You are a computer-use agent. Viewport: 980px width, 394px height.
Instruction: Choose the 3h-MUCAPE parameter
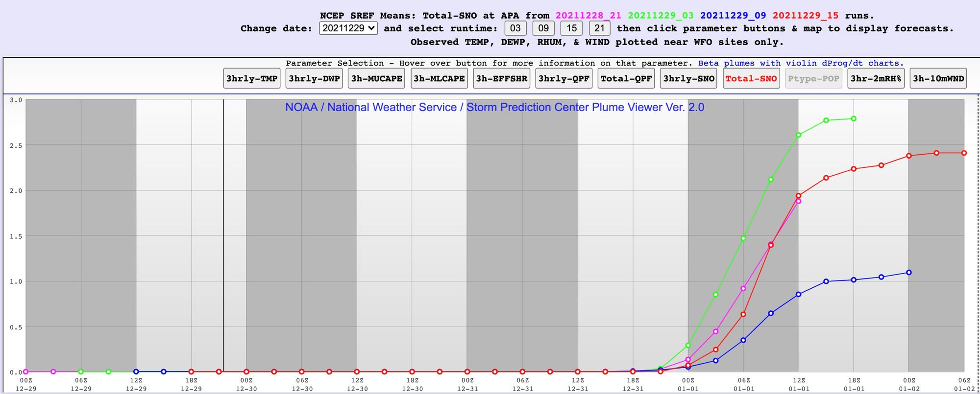point(376,78)
